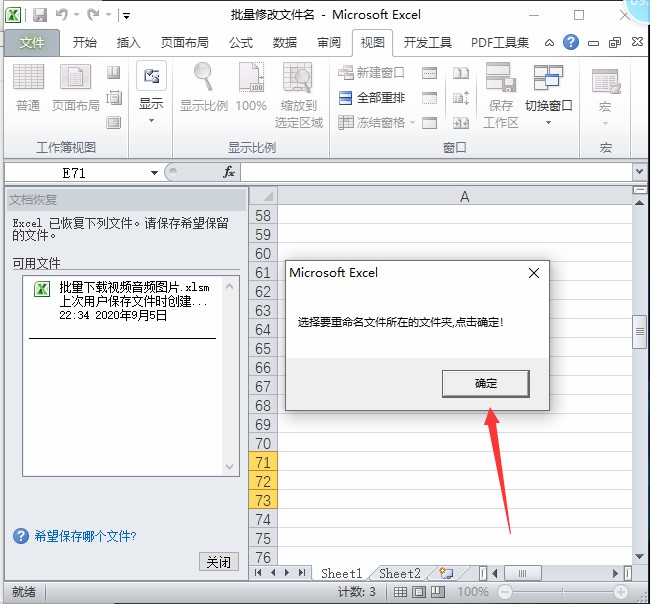Screen dimensions: 650x604
Task: Switch to Sheet1 tab
Action: tap(342, 573)
